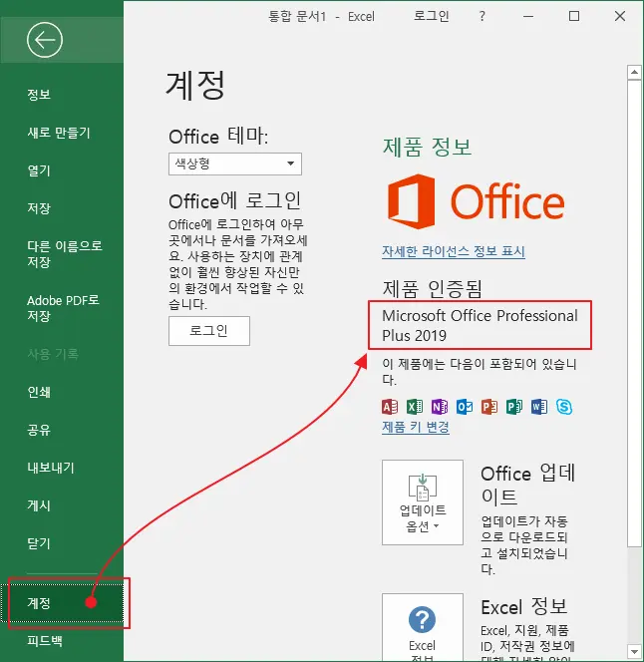Click the Skype for Business icon
The width and height of the screenshot is (644, 662).
564,407
